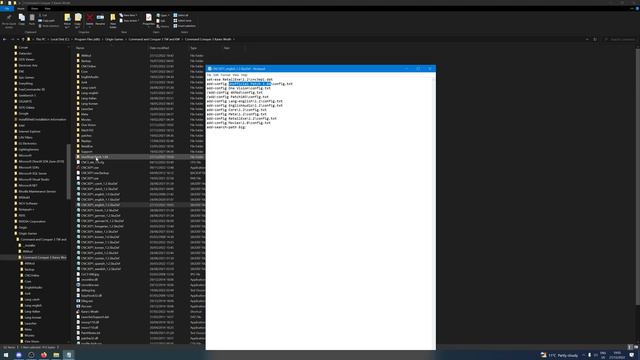Select the EnglishAudio folder in file list
This screenshot has height=360, width=640.
click(90, 77)
